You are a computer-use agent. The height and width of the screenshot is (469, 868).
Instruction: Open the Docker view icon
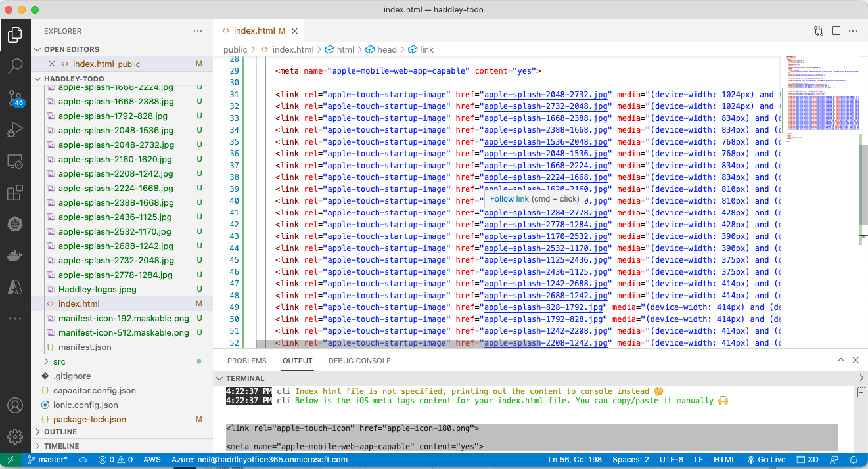pyautogui.click(x=15, y=256)
